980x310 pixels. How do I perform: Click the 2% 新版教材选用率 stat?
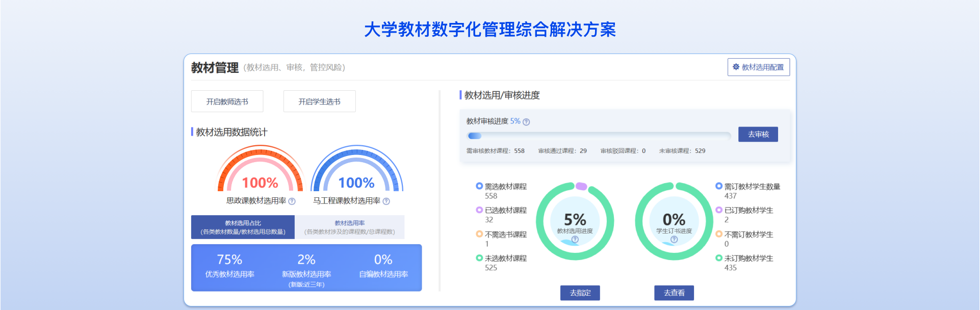[x=306, y=271]
